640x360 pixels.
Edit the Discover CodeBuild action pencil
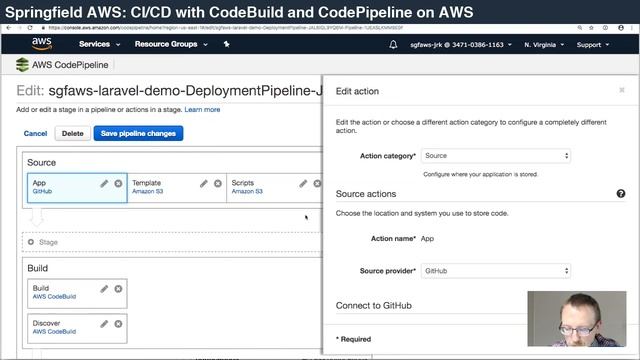coord(104,324)
